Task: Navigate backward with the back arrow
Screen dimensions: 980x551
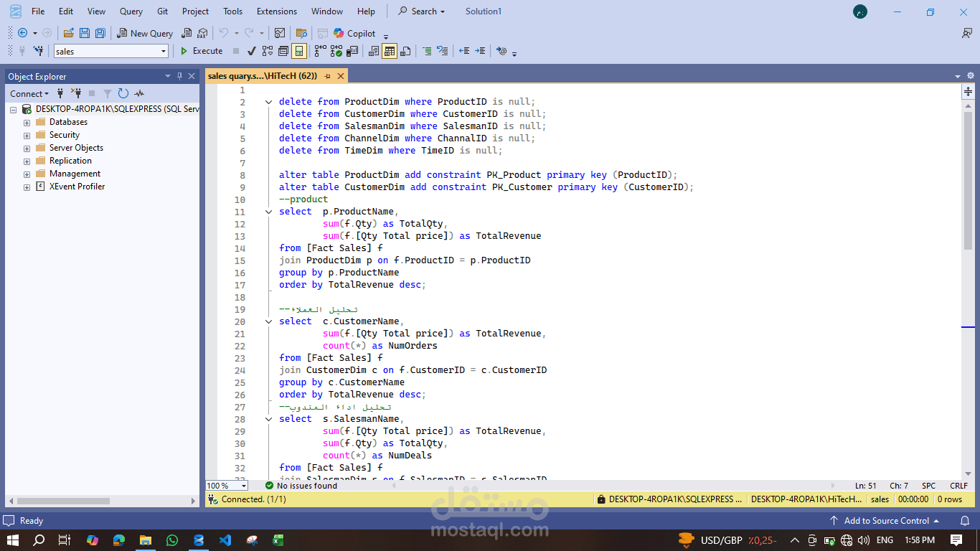Action: click(x=23, y=33)
